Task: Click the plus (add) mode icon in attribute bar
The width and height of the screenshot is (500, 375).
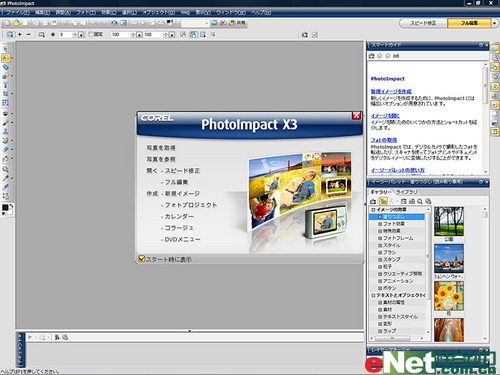Action: pos(20,34)
